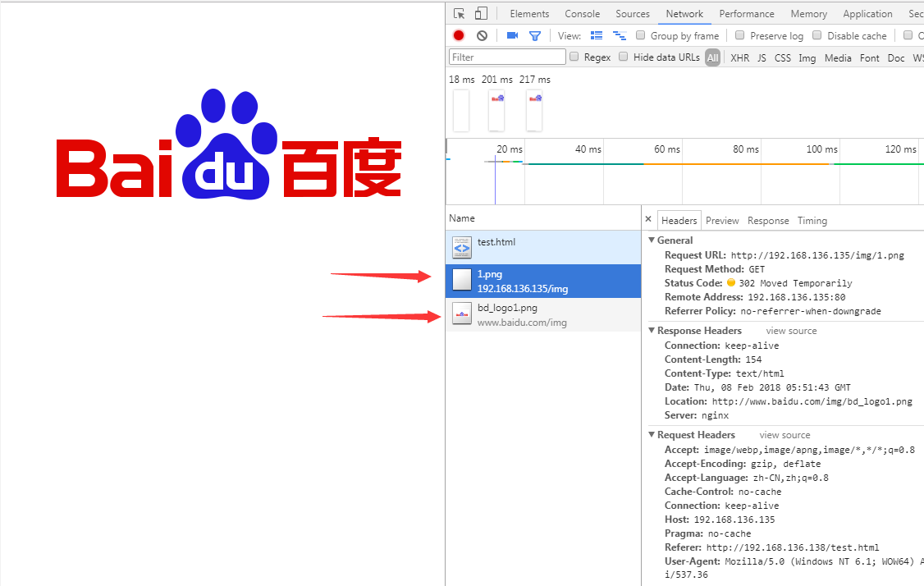The width and height of the screenshot is (924, 586).
Task: Click the 1.png request file icon
Action: pos(462,280)
